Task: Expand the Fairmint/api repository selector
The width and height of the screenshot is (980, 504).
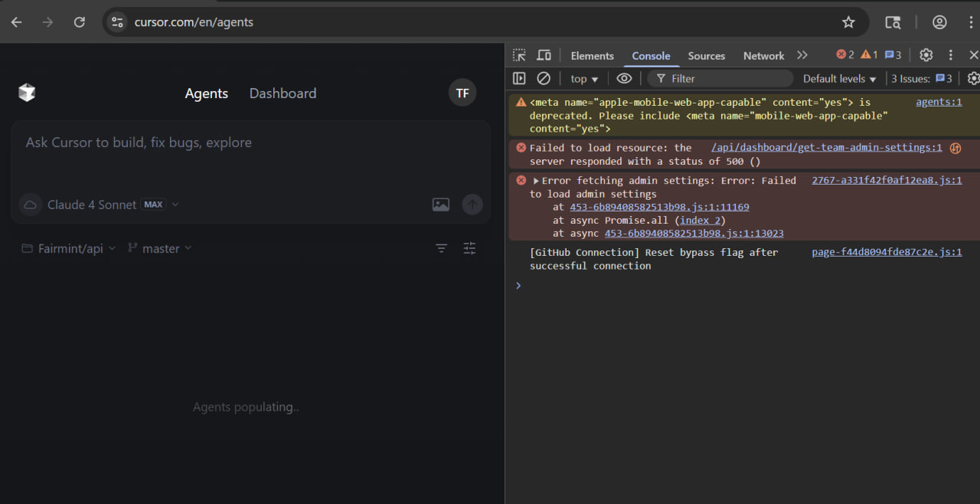Action: tap(69, 248)
